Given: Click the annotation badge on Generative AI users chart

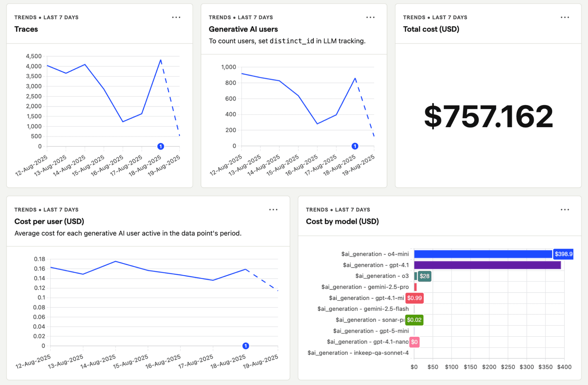Looking at the screenshot, I should point(354,146).
